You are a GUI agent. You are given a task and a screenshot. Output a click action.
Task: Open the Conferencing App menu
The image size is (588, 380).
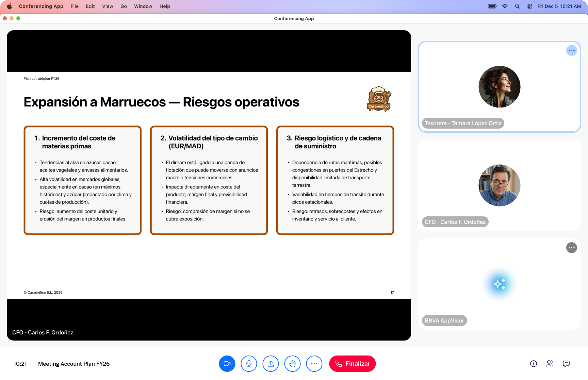coord(41,6)
